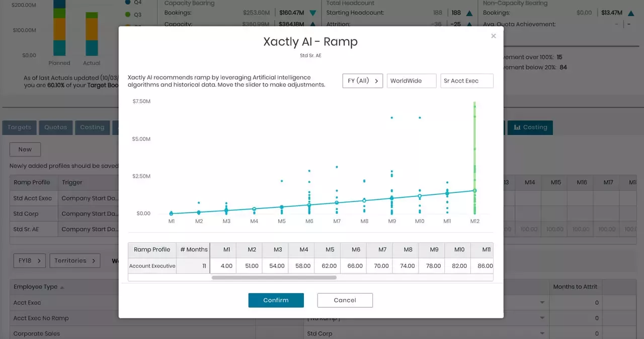
Task: Click the M10 cell value 82.00
Action: point(458,266)
